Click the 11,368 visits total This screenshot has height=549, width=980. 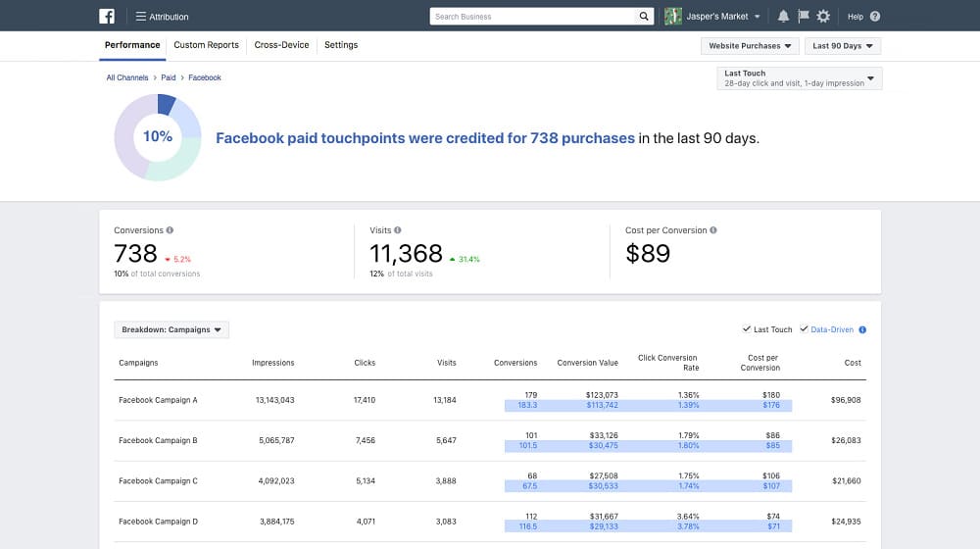click(x=406, y=254)
